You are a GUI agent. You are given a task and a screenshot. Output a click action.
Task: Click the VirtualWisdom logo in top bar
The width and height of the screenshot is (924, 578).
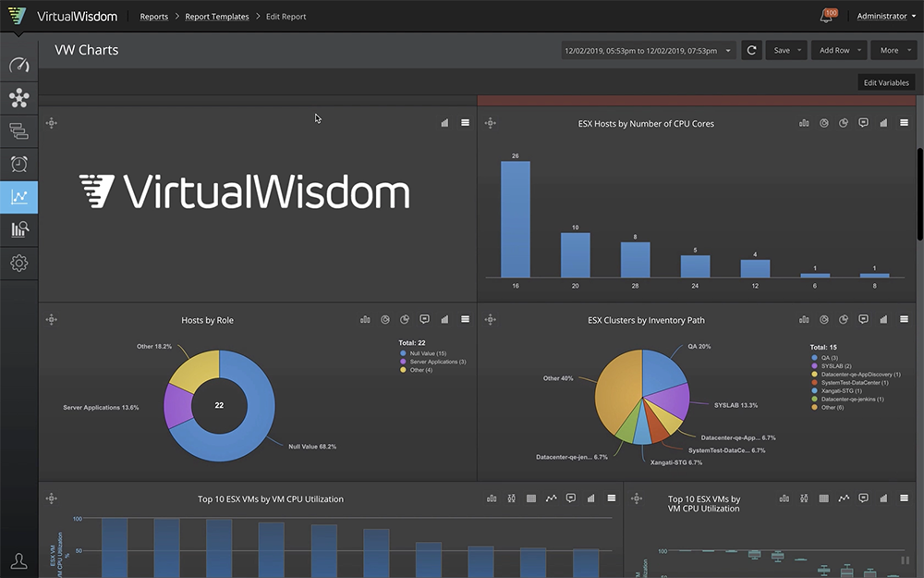(x=64, y=17)
